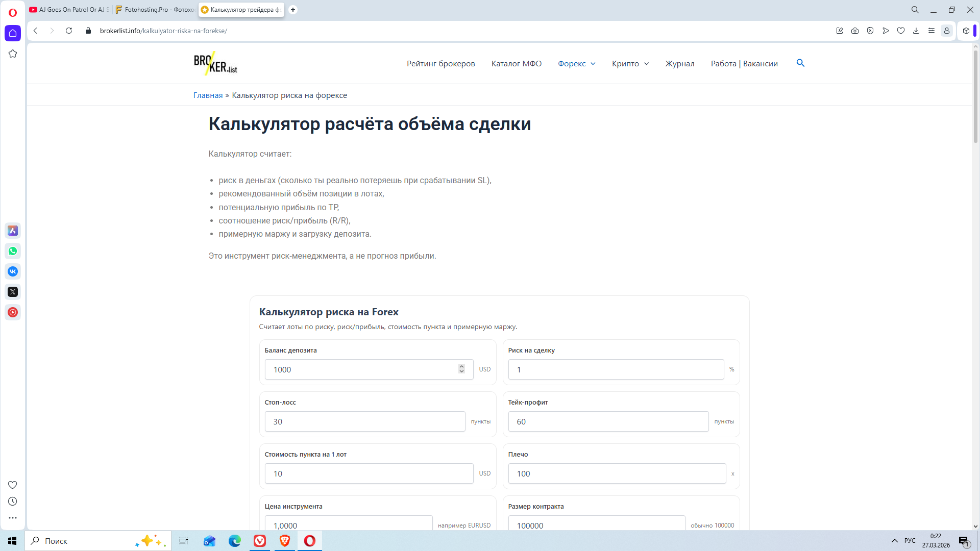Open VK messenger in the sidebar
The height and width of the screenshot is (551, 980).
click(x=13, y=271)
